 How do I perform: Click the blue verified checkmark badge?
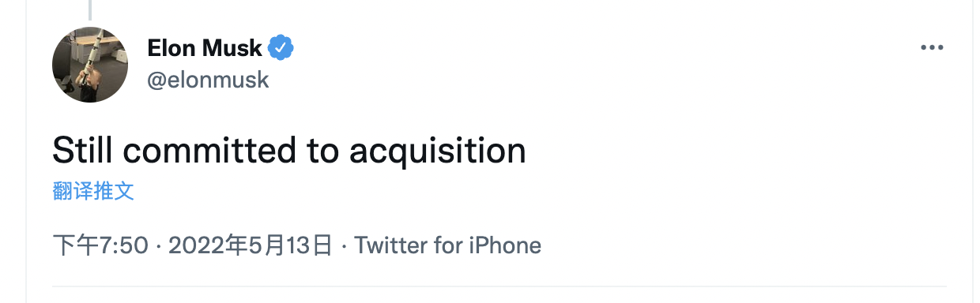tap(281, 48)
